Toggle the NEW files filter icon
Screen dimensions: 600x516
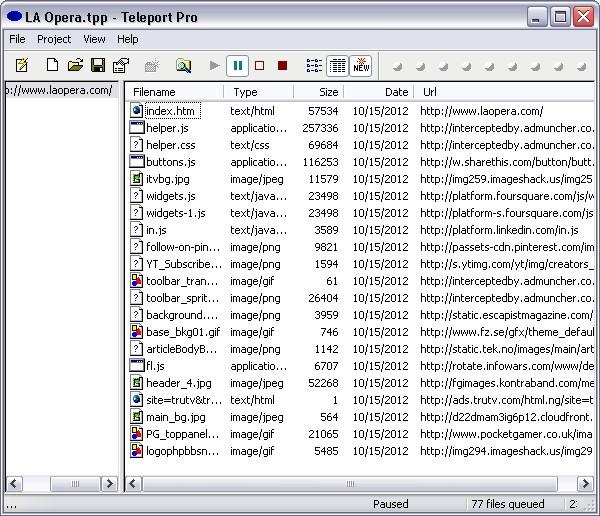360,66
